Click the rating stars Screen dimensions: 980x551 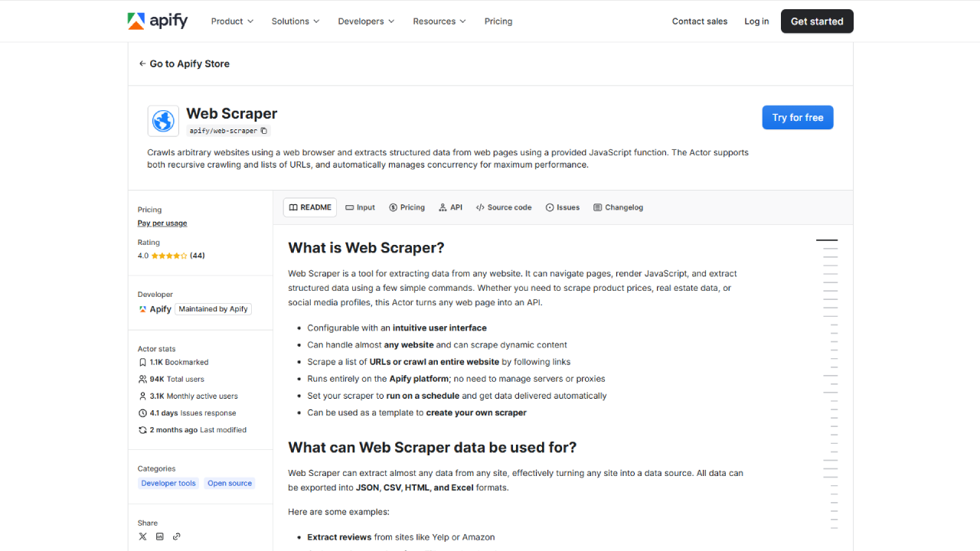(169, 256)
